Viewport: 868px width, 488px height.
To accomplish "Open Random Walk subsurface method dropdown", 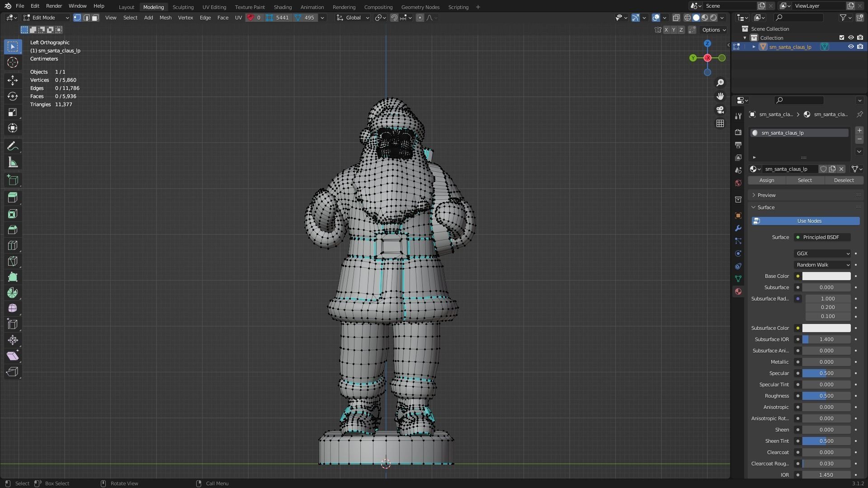I will [822, 265].
